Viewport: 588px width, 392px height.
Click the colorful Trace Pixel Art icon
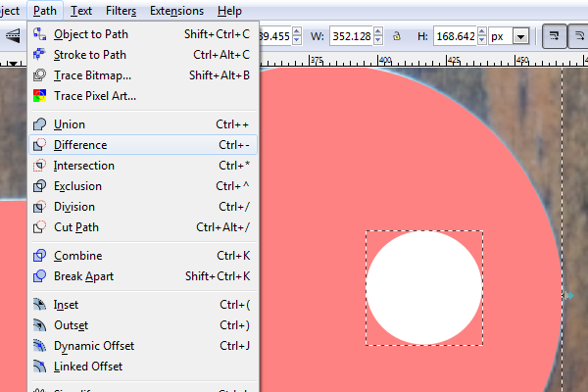coord(39,96)
